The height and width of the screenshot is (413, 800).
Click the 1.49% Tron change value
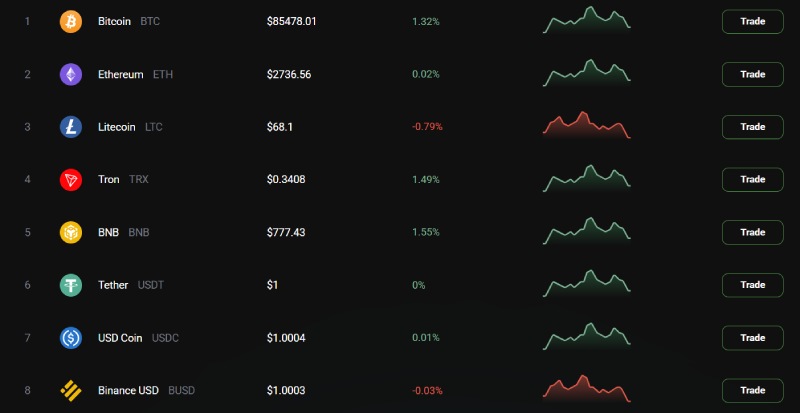426,180
